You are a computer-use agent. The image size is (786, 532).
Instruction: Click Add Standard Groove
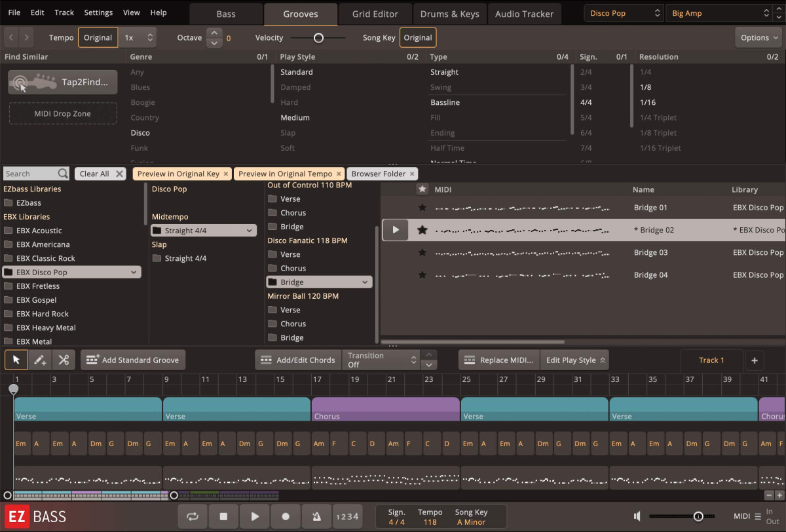pos(133,360)
